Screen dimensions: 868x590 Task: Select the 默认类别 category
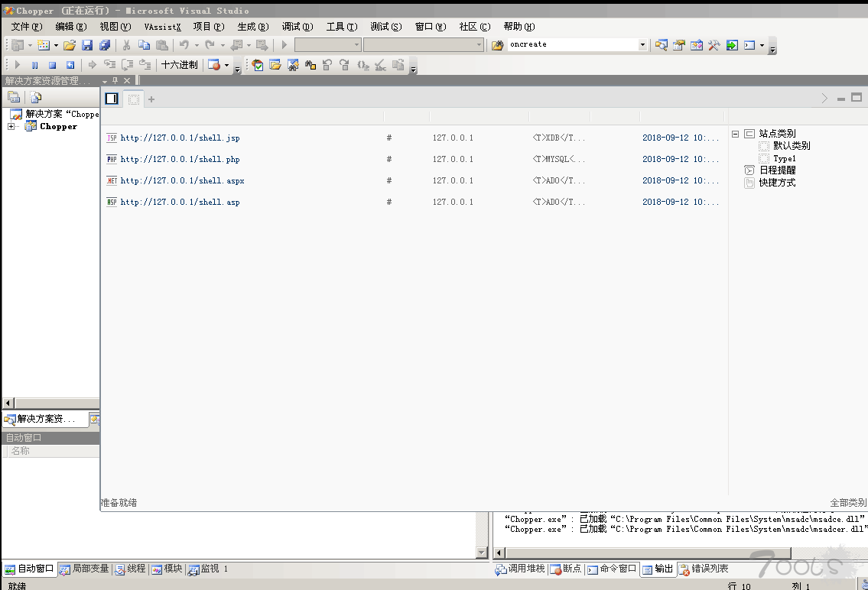point(792,146)
